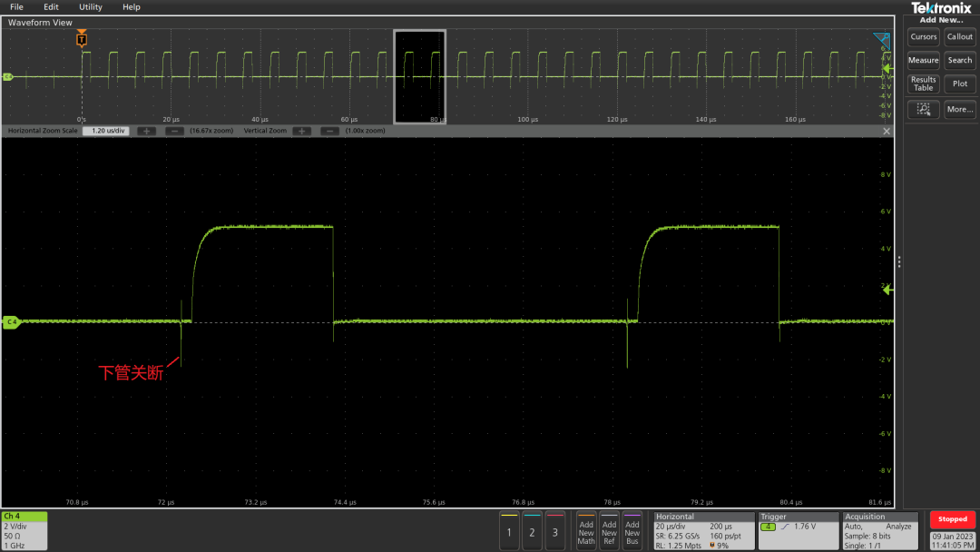Increase horizontal zoom with plus button
This screenshot has height=552, width=980.
click(146, 131)
